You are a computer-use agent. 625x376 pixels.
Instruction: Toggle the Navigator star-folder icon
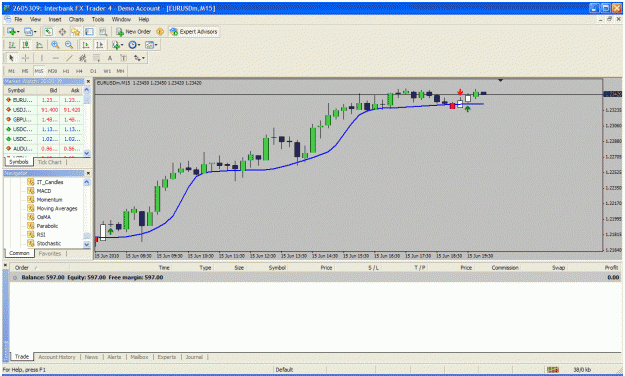(x=76, y=31)
